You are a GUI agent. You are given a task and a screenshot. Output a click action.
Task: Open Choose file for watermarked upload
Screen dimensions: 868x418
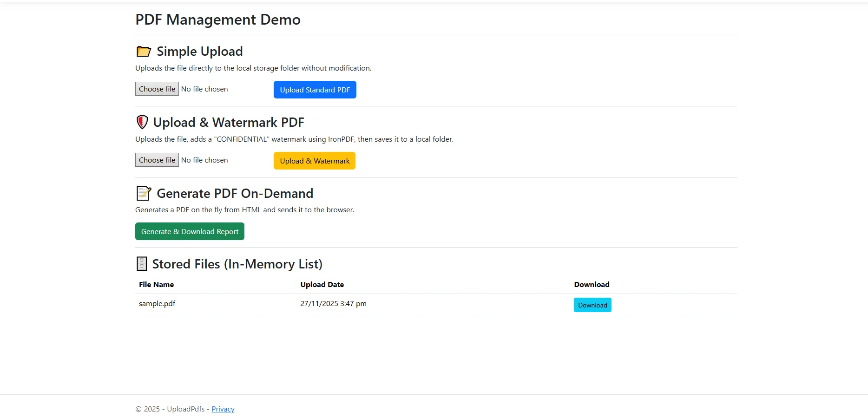click(157, 160)
